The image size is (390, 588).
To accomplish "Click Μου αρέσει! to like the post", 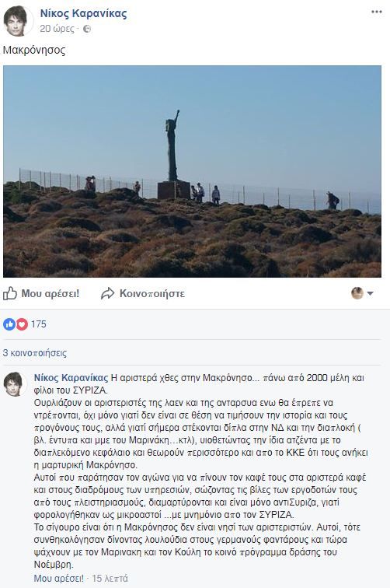I will pyautogui.click(x=50, y=294).
